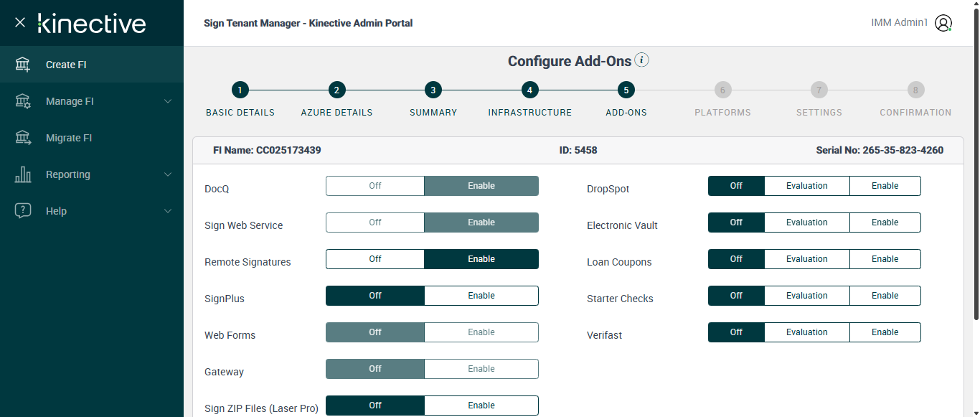Click the Reporting bar chart icon

point(23,174)
